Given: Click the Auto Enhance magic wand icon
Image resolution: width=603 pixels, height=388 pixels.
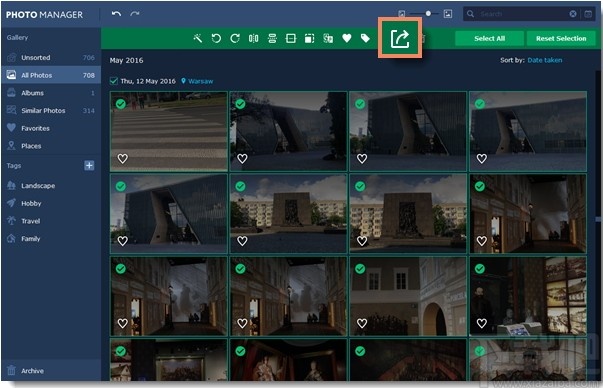Looking at the screenshot, I should tap(198, 38).
